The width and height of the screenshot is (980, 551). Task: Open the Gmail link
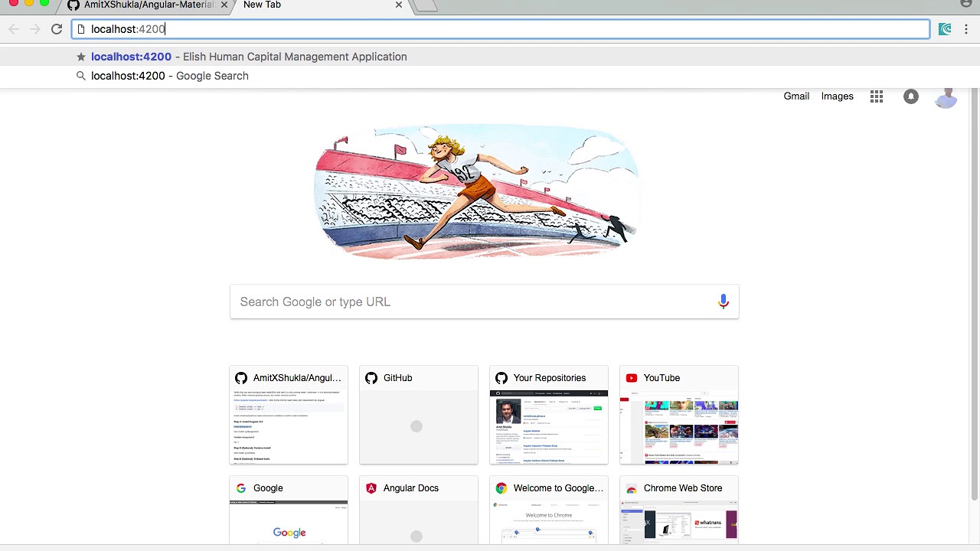point(796,96)
